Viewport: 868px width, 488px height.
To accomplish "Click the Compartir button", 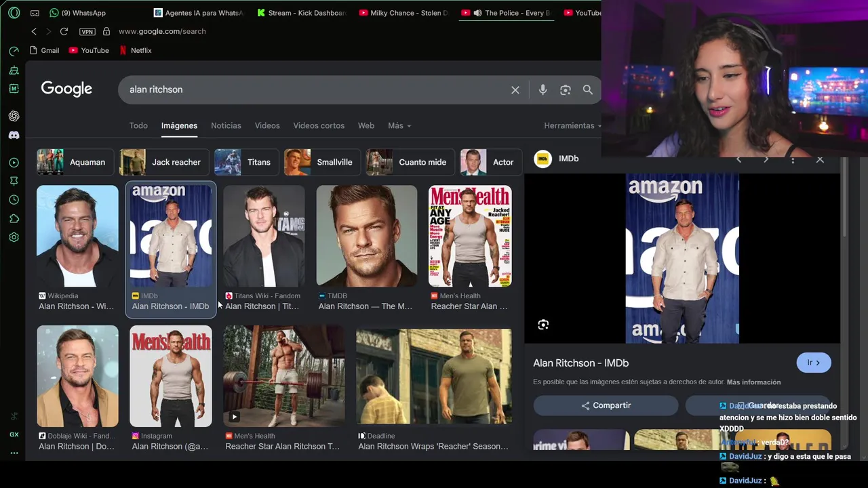I will point(606,405).
